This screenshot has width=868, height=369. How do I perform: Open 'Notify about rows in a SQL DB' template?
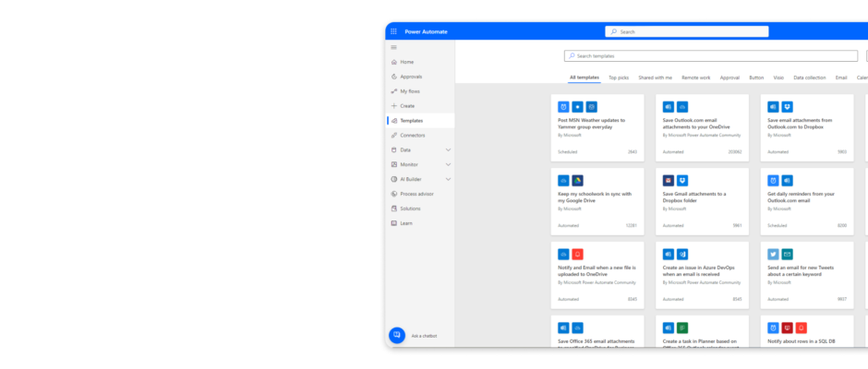pyautogui.click(x=806, y=331)
